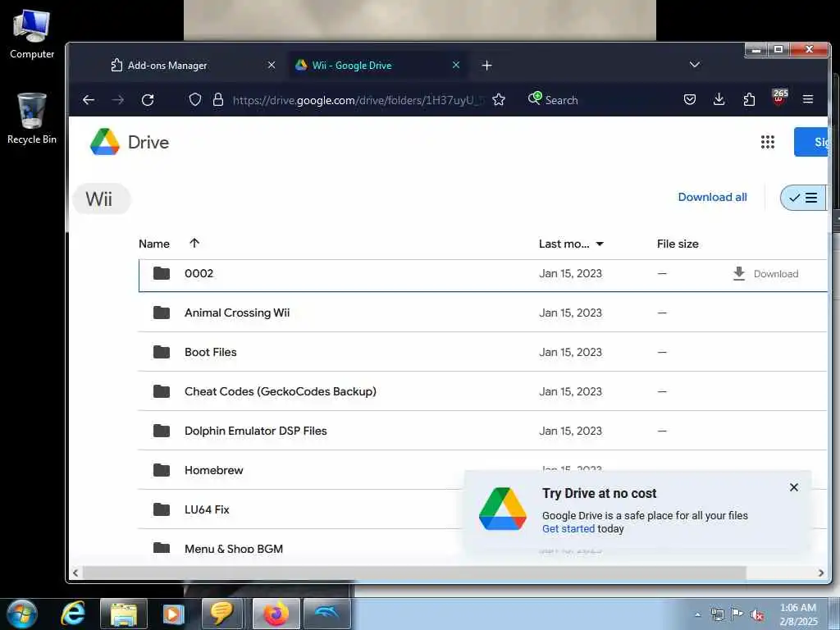Click the address bar URL
The width and height of the screenshot is (840, 630).
pyautogui.click(x=358, y=100)
